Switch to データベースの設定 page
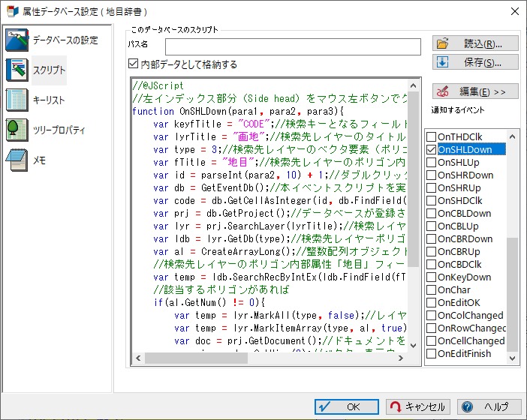 tap(65, 40)
